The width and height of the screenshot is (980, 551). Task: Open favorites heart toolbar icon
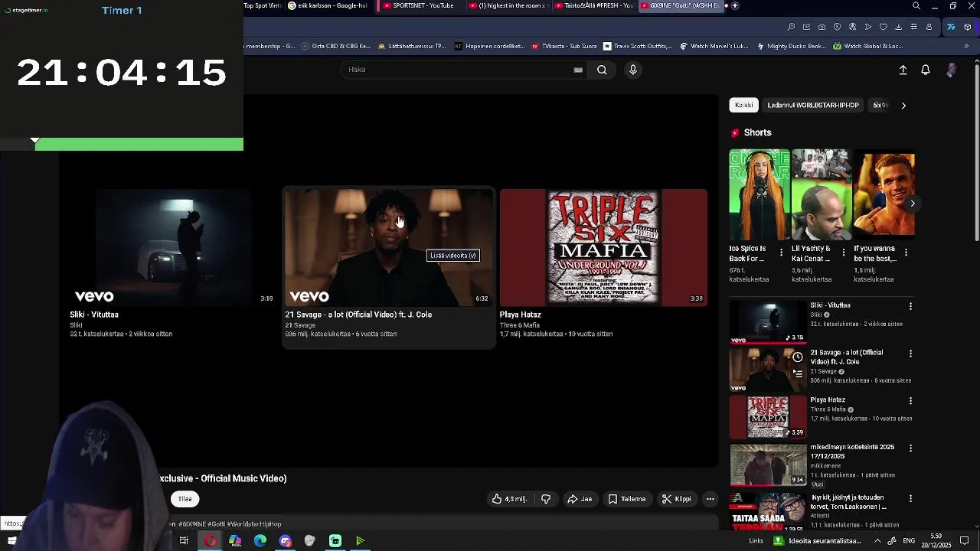pos(883,27)
